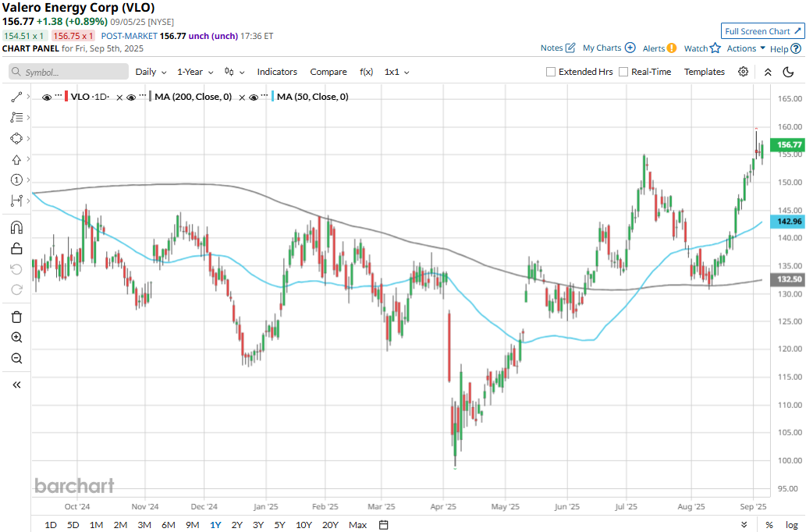Image resolution: width=806 pixels, height=532 pixels.
Task: Select the 1D time range
Action: click(51, 525)
